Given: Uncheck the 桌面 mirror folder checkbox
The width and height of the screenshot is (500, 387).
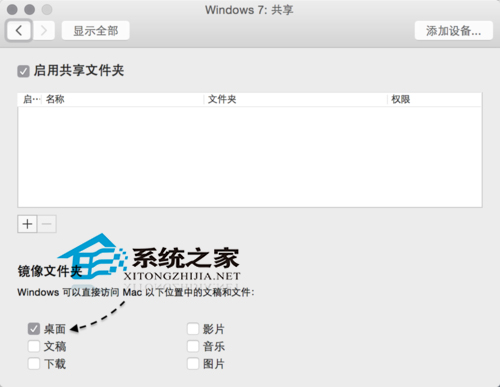Looking at the screenshot, I should point(34,329).
